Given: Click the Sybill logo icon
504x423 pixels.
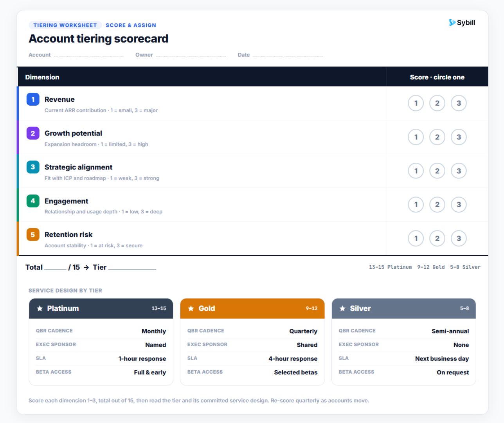Looking at the screenshot, I should [x=452, y=22].
